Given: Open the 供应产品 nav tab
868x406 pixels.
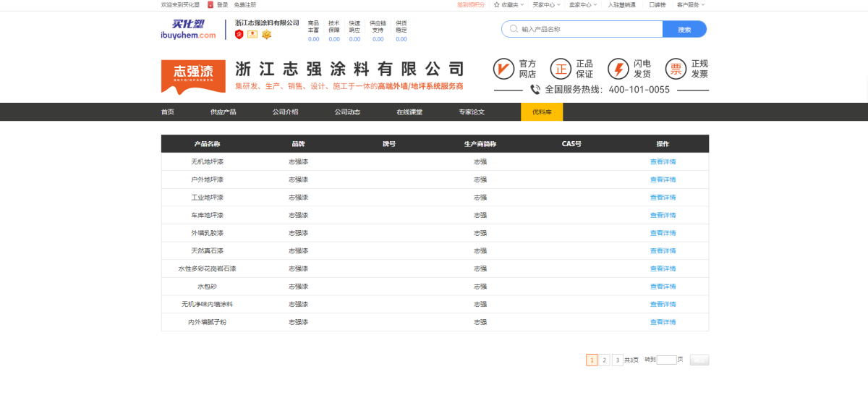Looking at the screenshot, I should pos(224,112).
